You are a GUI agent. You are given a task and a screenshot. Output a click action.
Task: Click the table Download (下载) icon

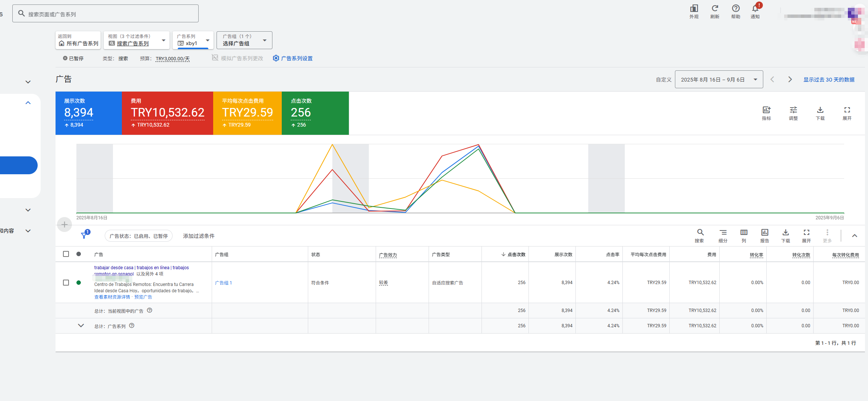click(785, 233)
